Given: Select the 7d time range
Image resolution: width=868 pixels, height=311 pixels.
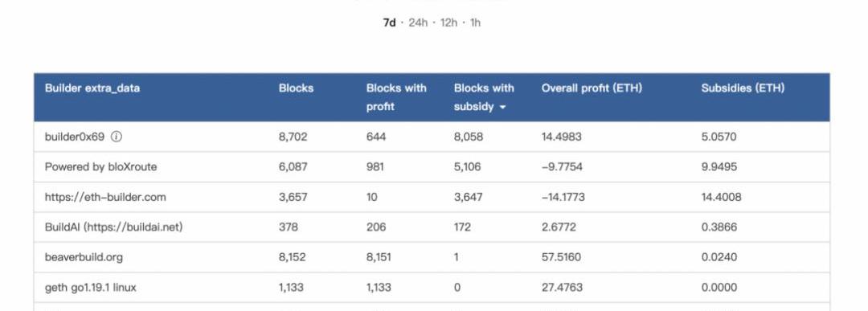Looking at the screenshot, I should pos(389,23).
